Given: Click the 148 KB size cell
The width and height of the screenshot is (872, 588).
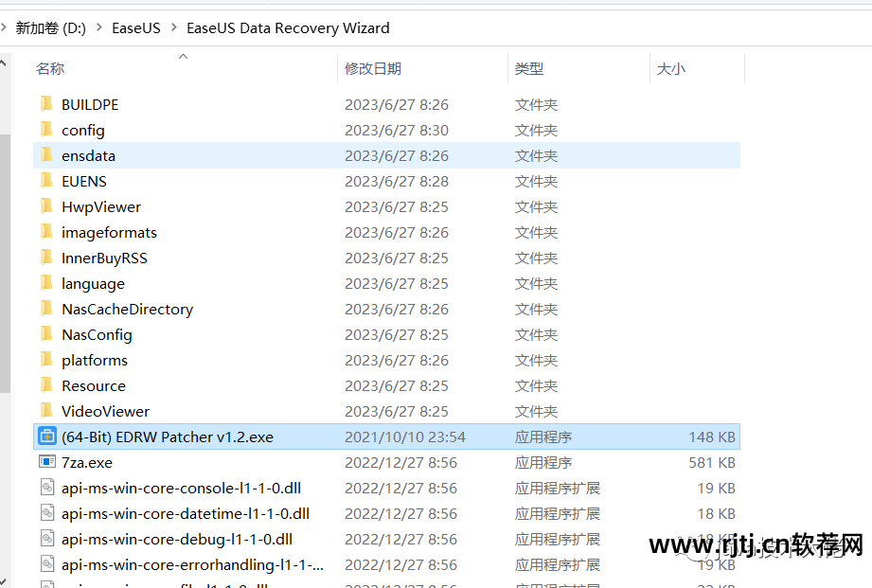Looking at the screenshot, I should [x=712, y=437].
